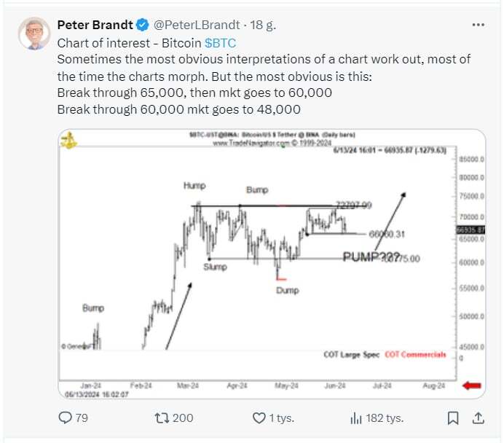The image size is (504, 443).
Task: Open view analytics bar chart icon
Action: (356, 417)
